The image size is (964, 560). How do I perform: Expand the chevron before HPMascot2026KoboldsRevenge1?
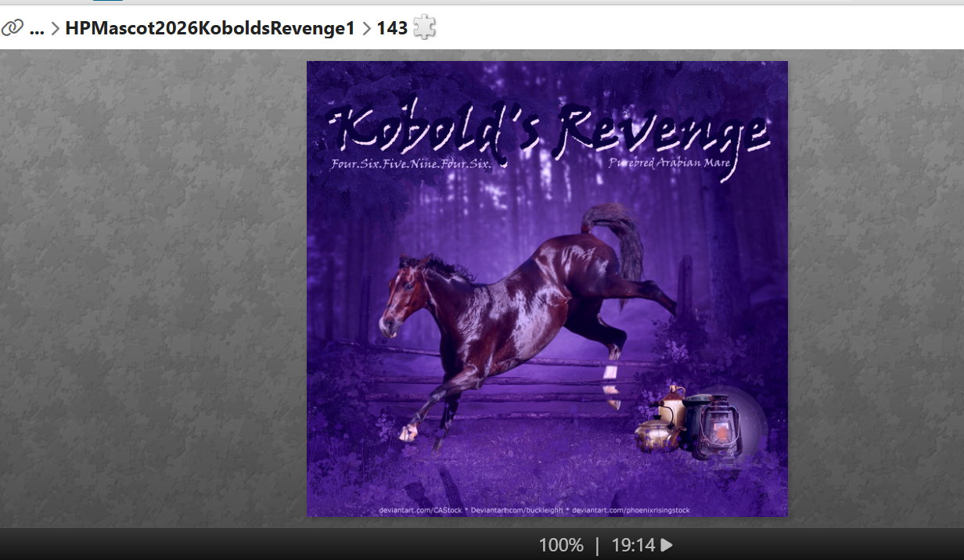point(56,29)
